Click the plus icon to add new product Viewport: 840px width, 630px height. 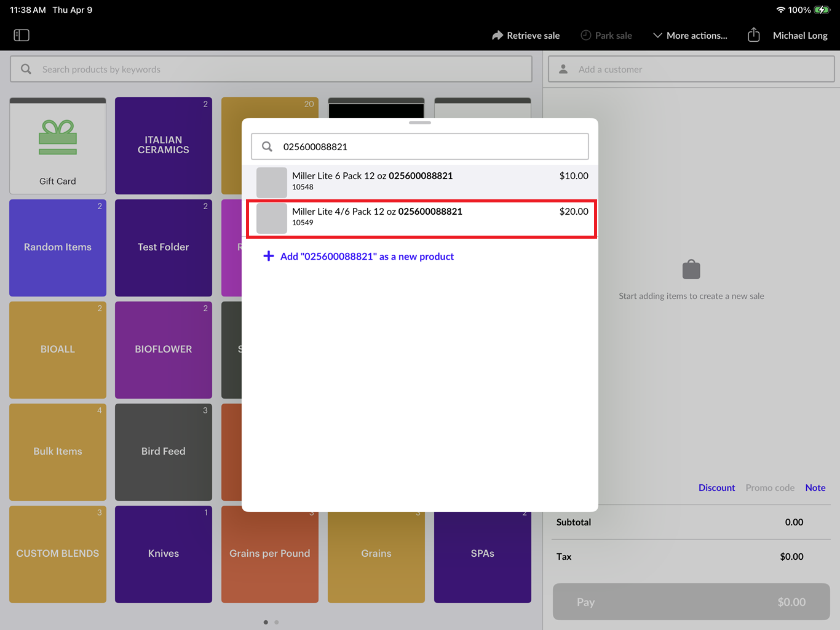[x=269, y=256]
